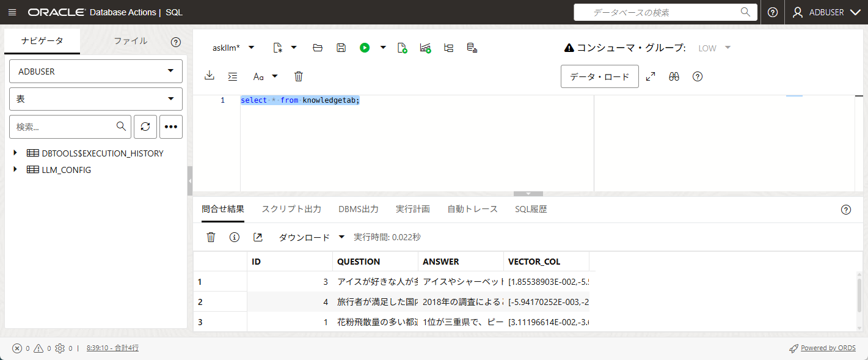Open the Aa case change dropdown

point(265,76)
